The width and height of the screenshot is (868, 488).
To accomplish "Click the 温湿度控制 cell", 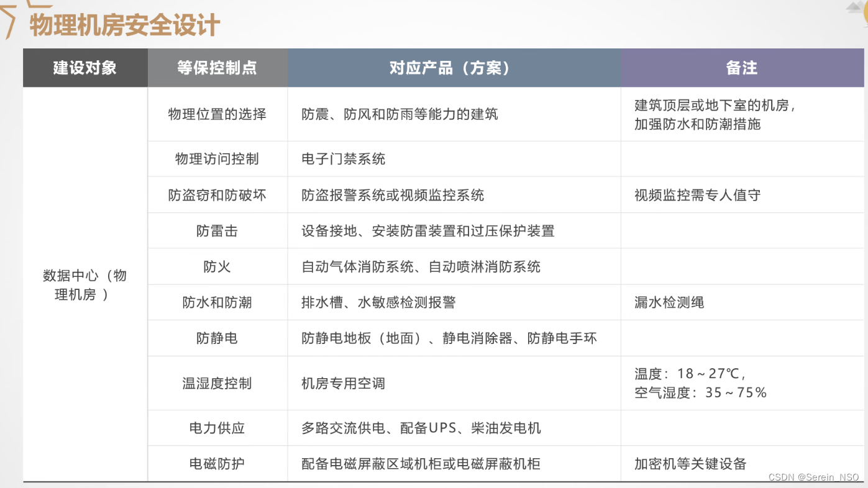I will (x=217, y=384).
